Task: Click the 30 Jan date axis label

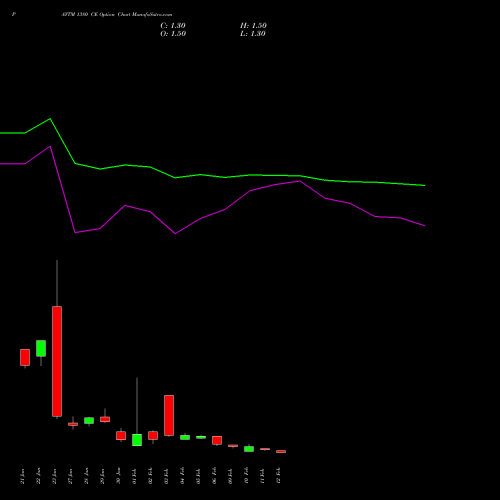Action: (118, 476)
